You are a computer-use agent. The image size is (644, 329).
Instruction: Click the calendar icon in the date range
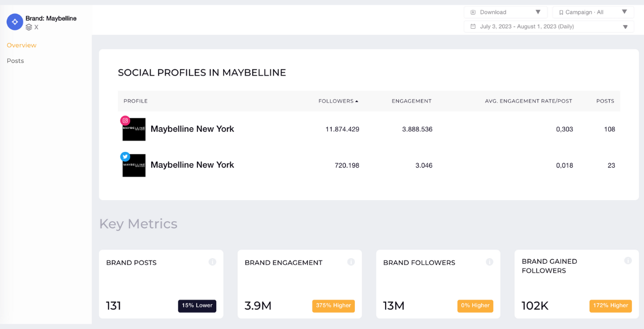tap(473, 26)
